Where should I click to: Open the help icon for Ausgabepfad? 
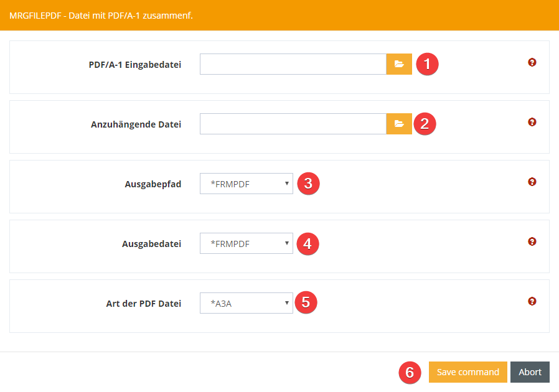pyautogui.click(x=532, y=182)
